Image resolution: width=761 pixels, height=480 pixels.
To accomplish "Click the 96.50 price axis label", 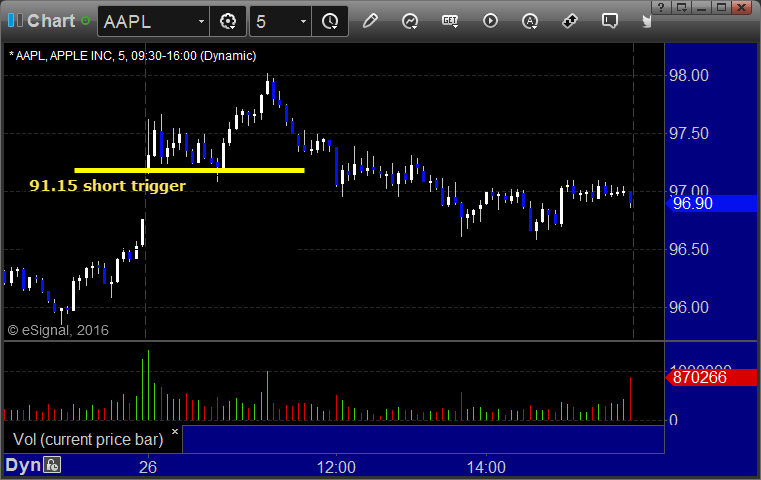I will point(689,249).
